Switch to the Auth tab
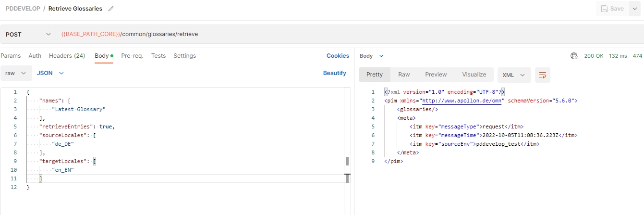This screenshot has height=215, width=644. tap(35, 56)
